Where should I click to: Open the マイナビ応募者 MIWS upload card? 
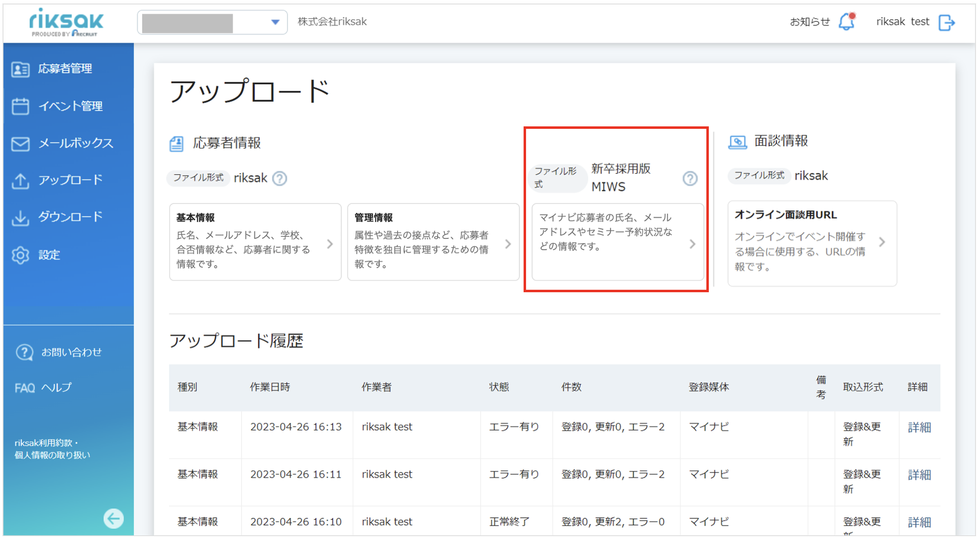(x=617, y=242)
